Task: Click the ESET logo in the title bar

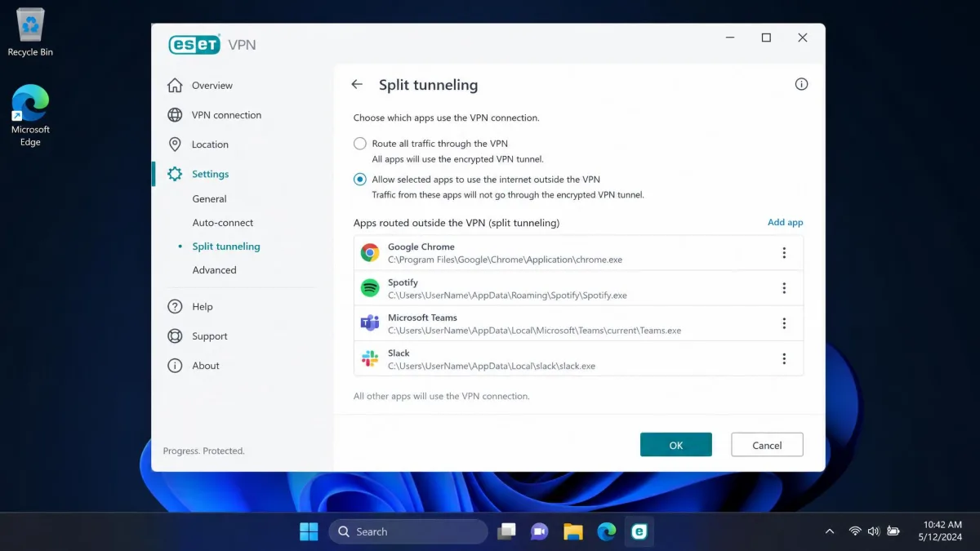Action: coord(194,44)
